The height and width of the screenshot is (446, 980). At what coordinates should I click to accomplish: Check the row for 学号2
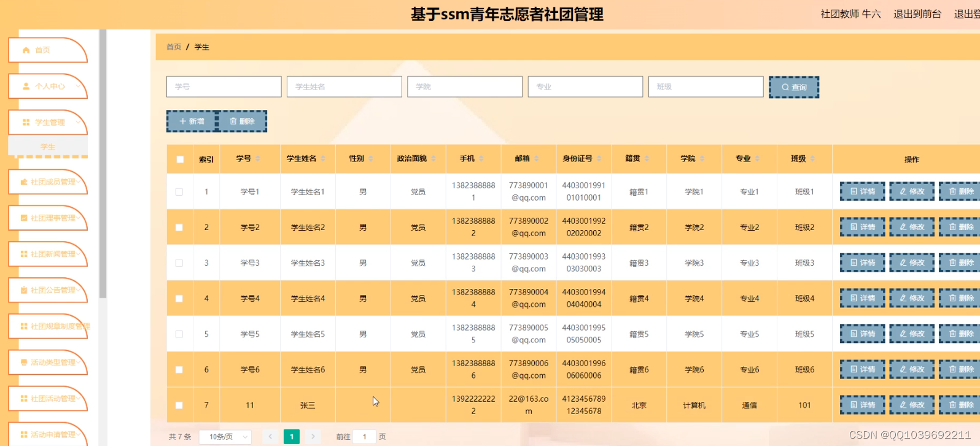click(179, 228)
